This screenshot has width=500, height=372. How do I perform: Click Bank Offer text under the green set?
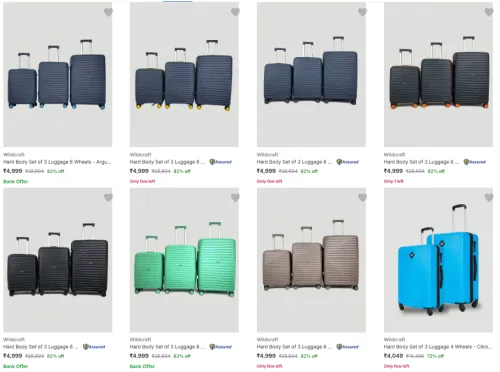142,366
